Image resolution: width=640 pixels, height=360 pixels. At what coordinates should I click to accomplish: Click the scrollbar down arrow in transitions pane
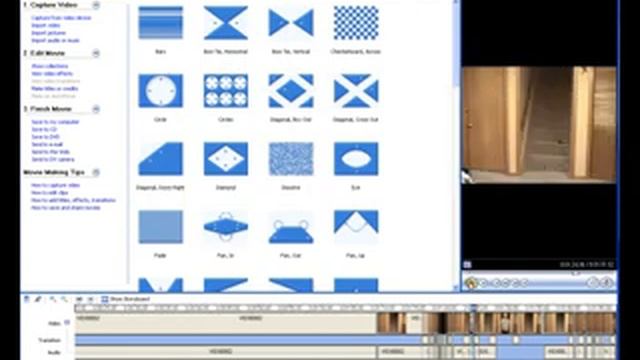point(456,288)
